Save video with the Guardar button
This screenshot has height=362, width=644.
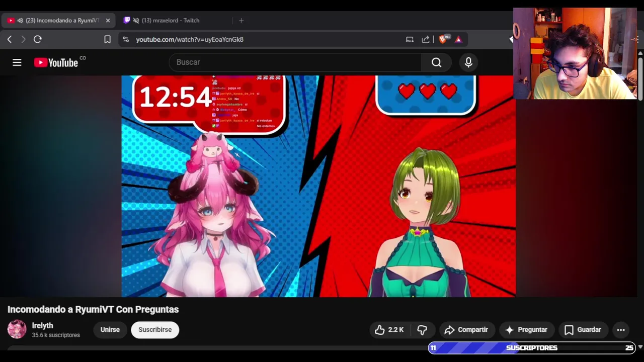point(583,330)
